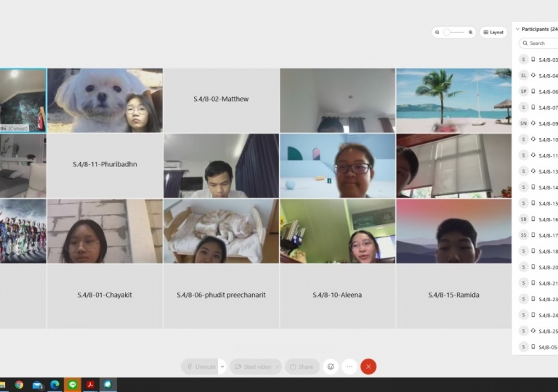Open the emoji reactions menu
This screenshot has height=392, width=558.
click(331, 367)
